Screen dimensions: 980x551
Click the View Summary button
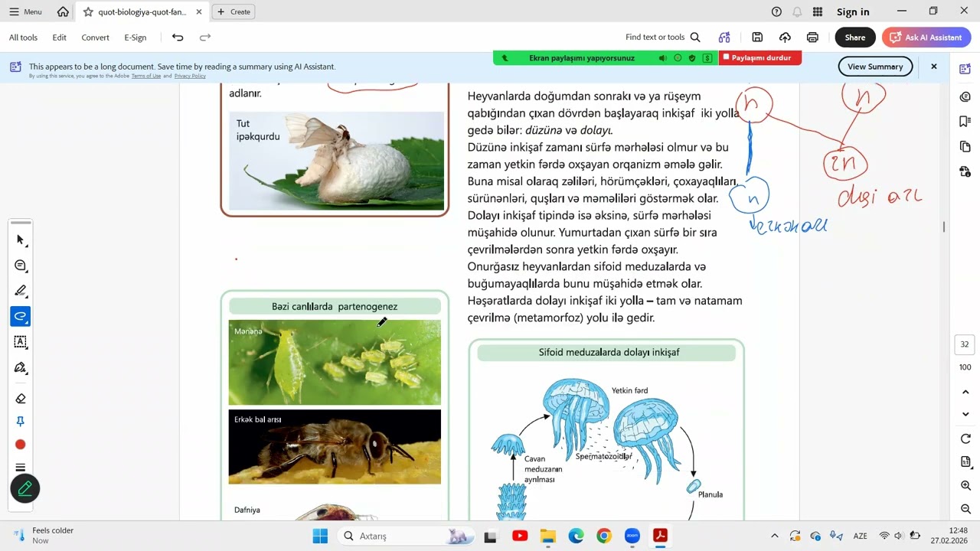pos(875,67)
